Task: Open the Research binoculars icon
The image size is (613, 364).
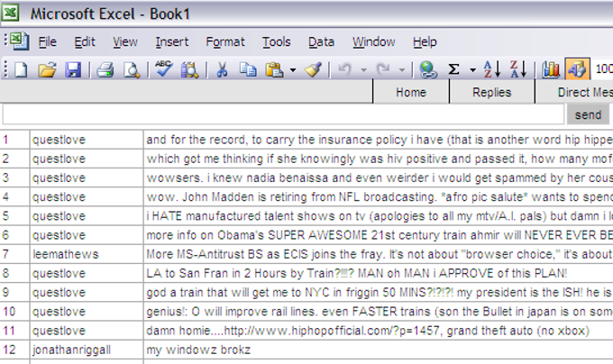Action: [189, 70]
